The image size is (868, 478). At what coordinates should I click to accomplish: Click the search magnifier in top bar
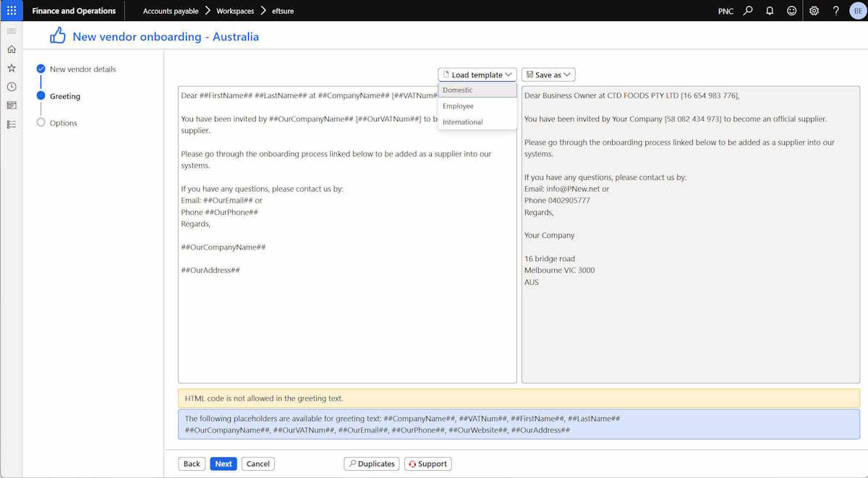[x=748, y=11]
